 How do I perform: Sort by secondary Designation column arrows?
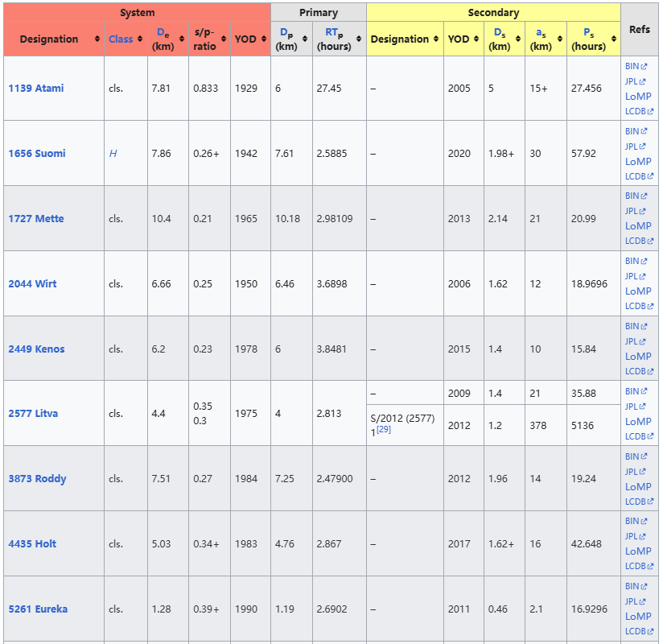coord(436,39)
